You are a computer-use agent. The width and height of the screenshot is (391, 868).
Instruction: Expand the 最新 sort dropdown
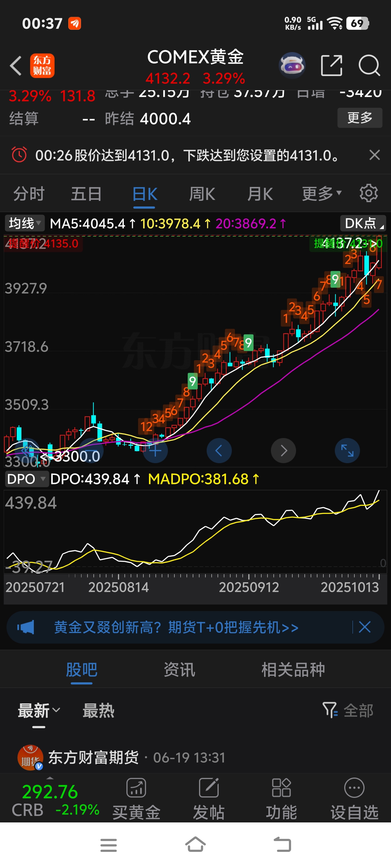point(39,710)
